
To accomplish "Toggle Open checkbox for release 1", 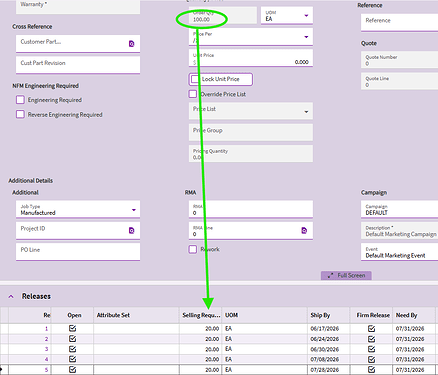I will click(72, 328).
